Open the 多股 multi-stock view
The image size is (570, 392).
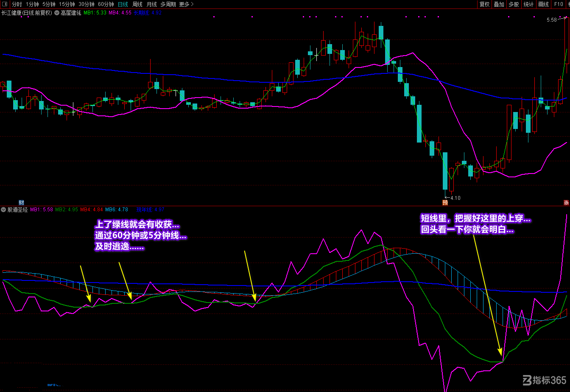coord(514,4)
